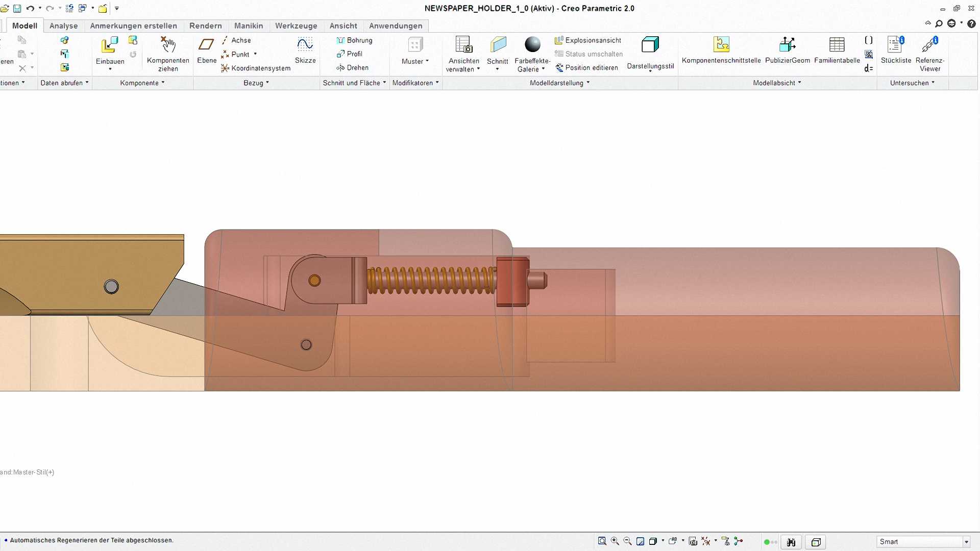Expand the Modelldarstellung group dropdown

(x=560, y=83)
